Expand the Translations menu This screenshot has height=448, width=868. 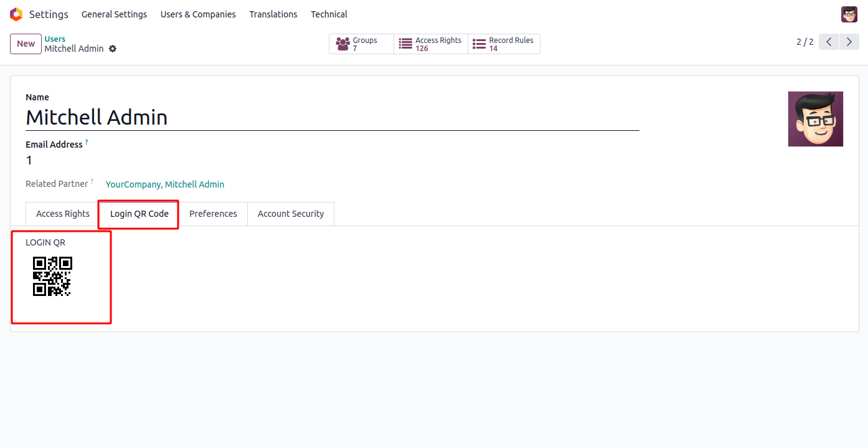(273, 14)
